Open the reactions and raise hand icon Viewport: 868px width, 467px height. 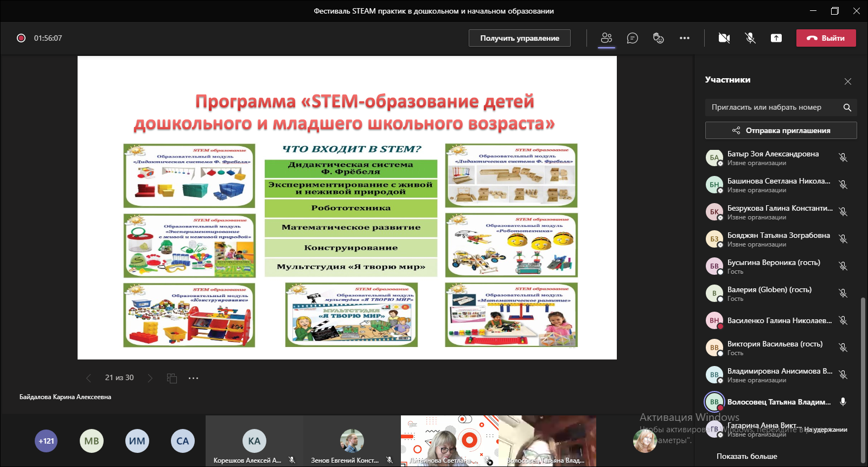pos(658,38)
